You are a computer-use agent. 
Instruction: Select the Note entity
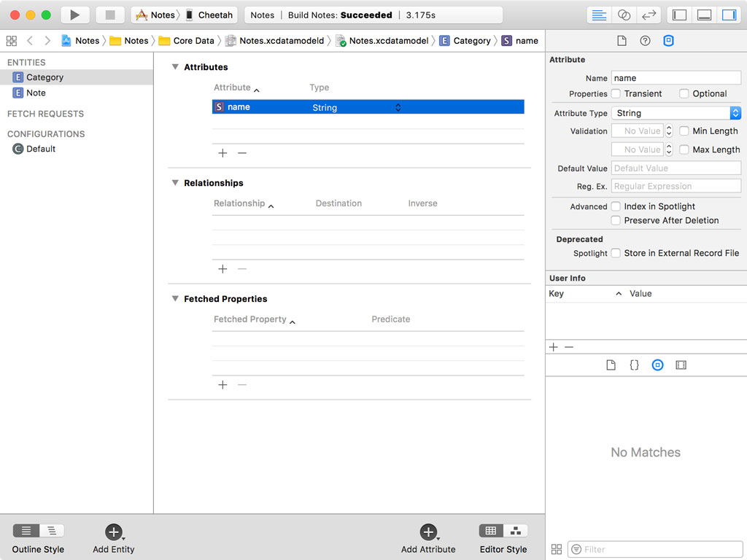(36, 93)
